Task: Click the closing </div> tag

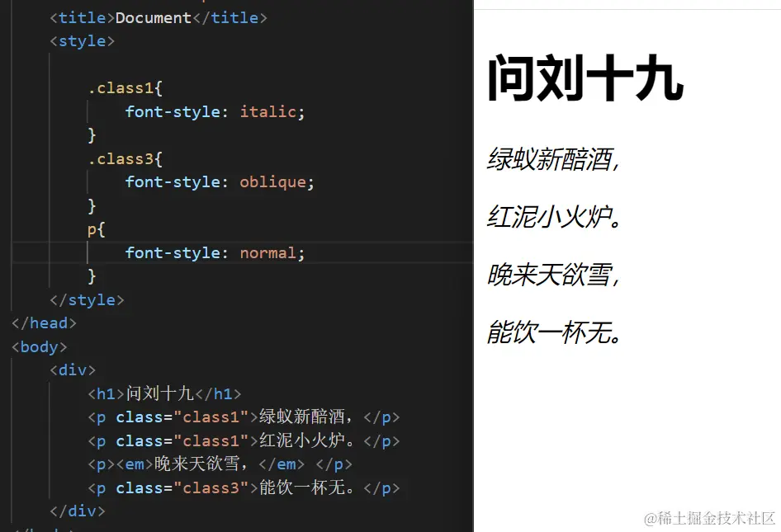Action: click(x=78, y=511)
